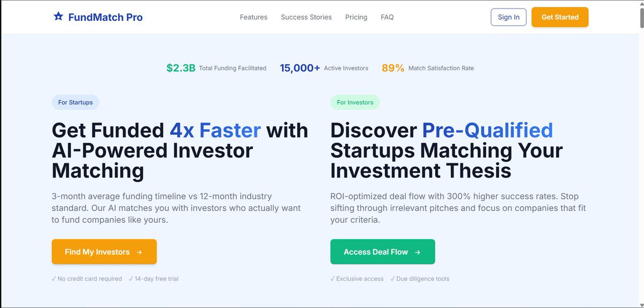
Task: Click the 15,000+ Active Investors stat
Action: (324, 68)
